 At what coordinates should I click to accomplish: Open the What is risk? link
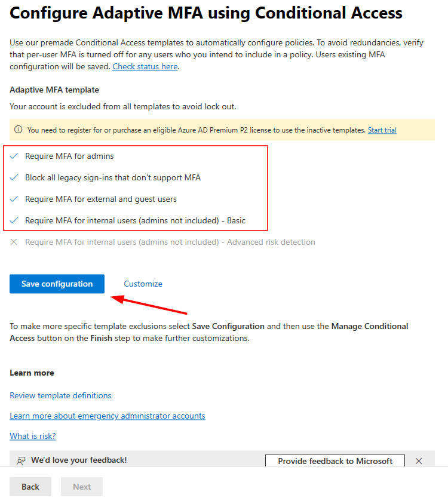pos(33,436)
